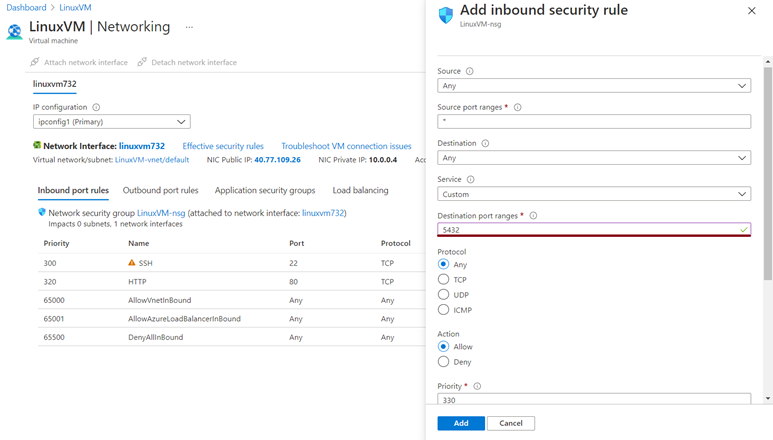This screenshot has width=773, height=440.
Task: Open Effective security rules link
Action: coord(223,146)
